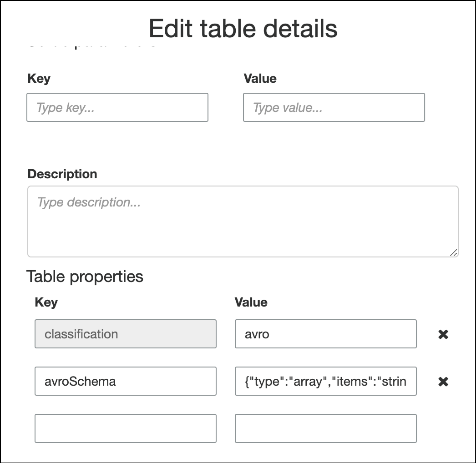Select the avroSchema key field
Viewport: 476px width, 463px height.
[126, 381]
